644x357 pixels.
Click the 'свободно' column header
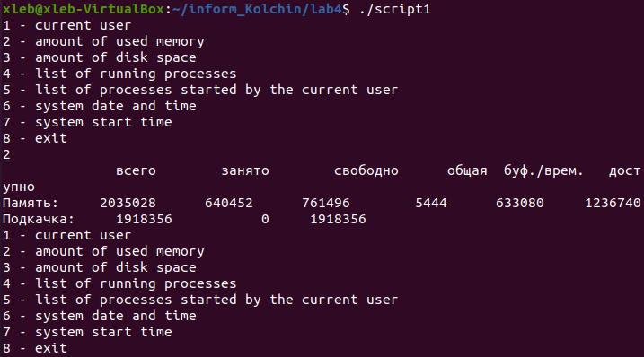point(366,170)
